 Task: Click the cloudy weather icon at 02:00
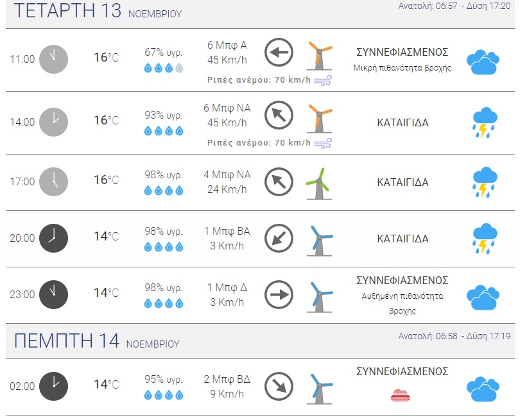[483, 388]
